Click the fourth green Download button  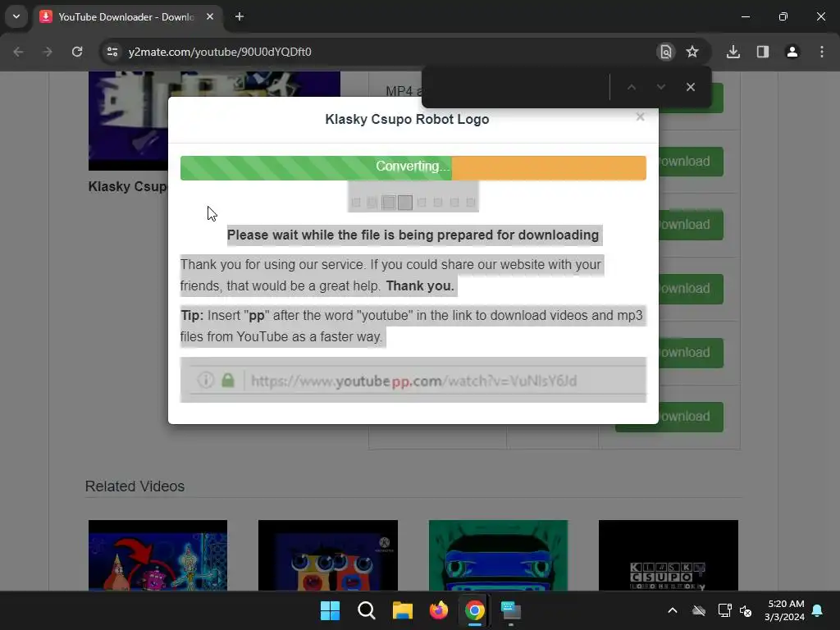click(x=691, y=289)
